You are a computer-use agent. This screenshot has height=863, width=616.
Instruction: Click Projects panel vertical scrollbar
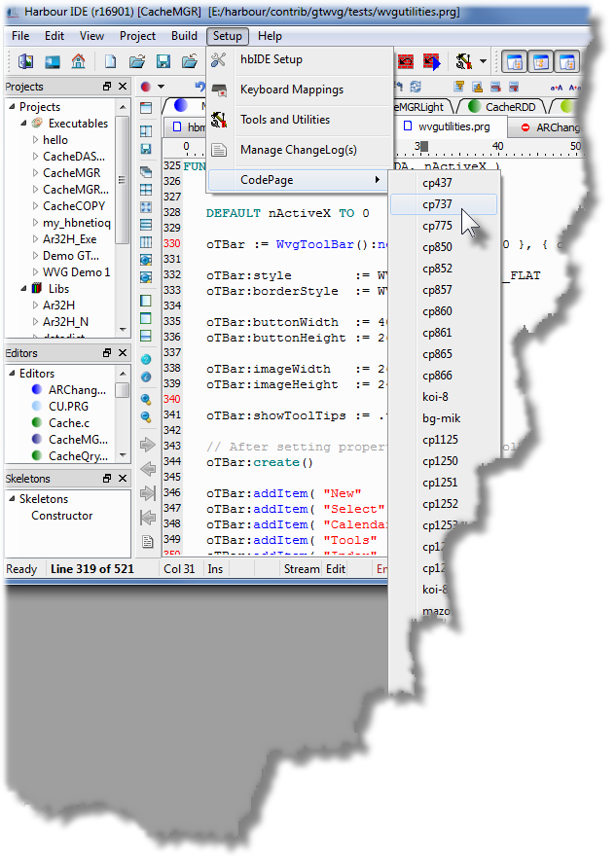[x=123, y=217]
